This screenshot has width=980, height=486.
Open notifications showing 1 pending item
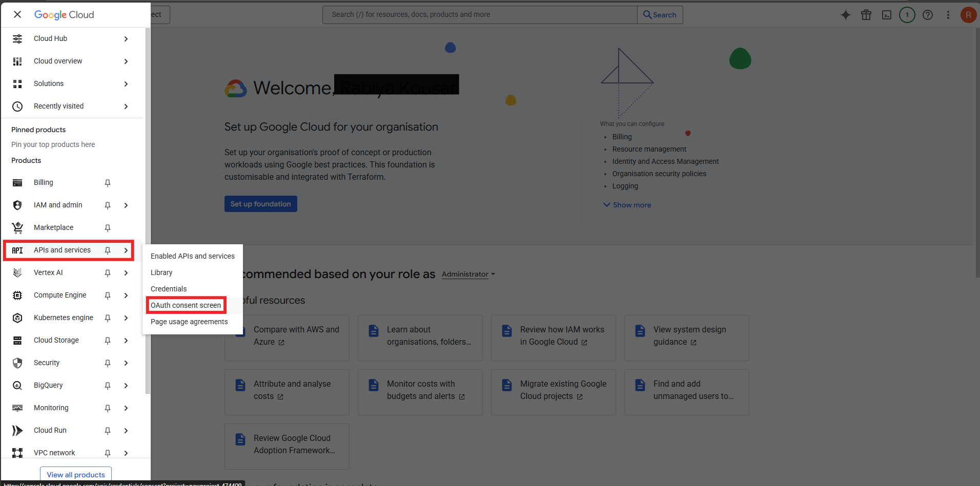coord(907,14)
